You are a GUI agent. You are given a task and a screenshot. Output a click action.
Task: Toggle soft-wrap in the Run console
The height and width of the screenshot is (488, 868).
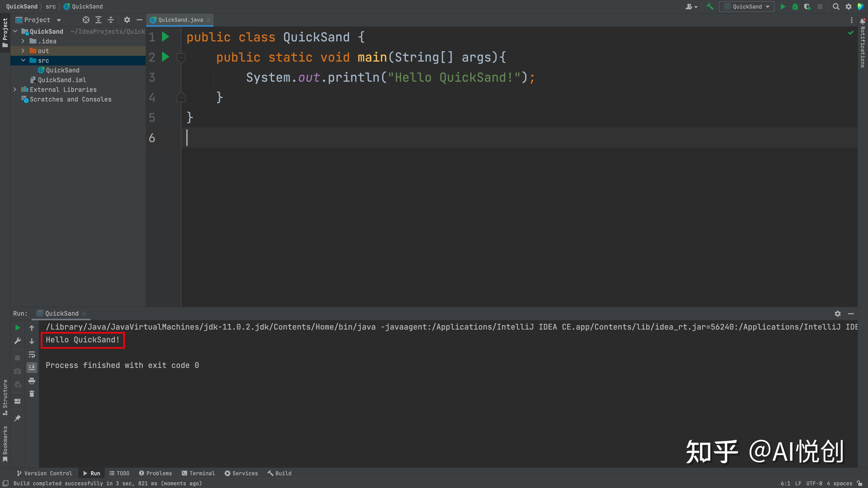pyautogui.click(x=32, y=354)
